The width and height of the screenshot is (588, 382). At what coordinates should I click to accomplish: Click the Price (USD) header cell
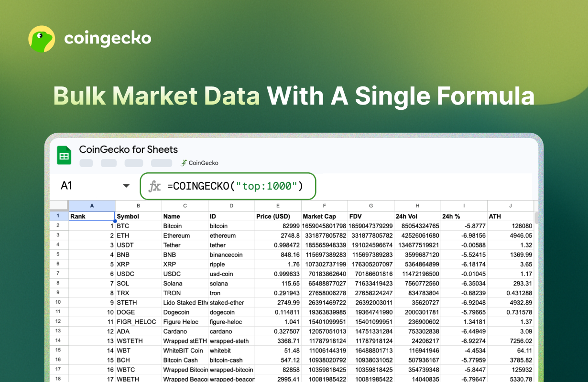[x=278, y=216]
